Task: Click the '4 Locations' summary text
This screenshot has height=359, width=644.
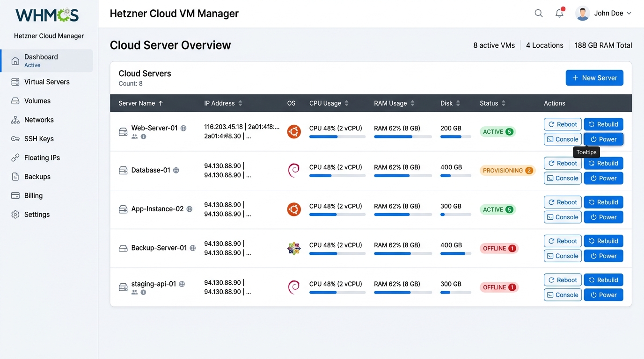Action: point(544,45)
